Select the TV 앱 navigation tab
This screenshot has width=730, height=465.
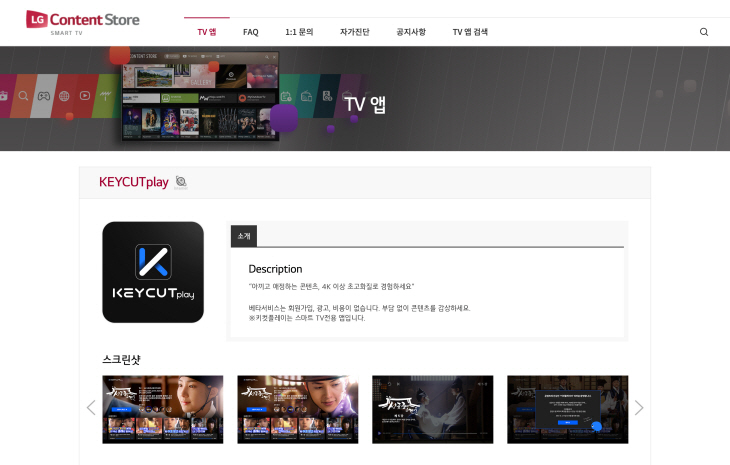[207, 32]
